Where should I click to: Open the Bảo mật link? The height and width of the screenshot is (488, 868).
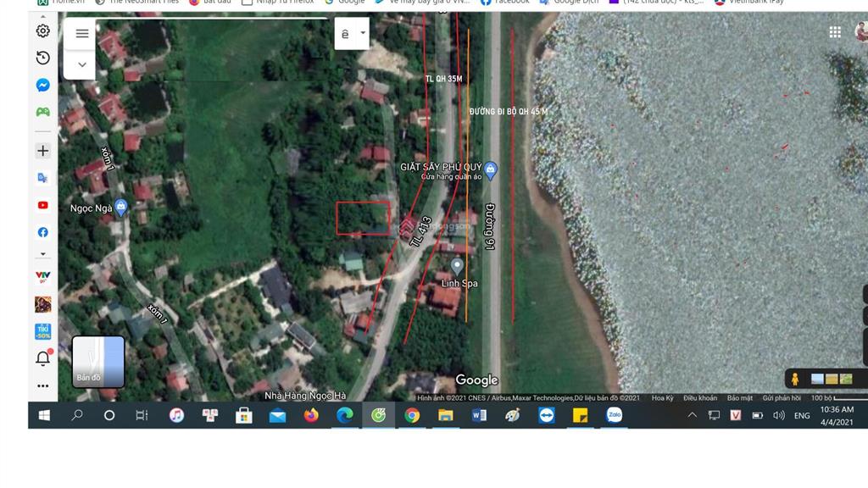(739, 398)
